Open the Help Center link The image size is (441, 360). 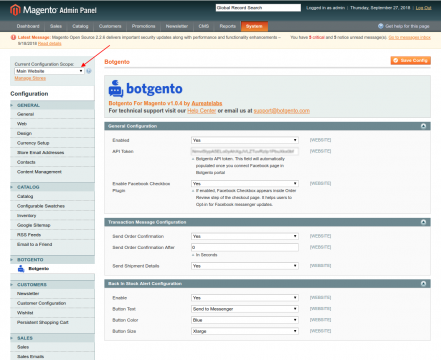click(x=202, y=111)
